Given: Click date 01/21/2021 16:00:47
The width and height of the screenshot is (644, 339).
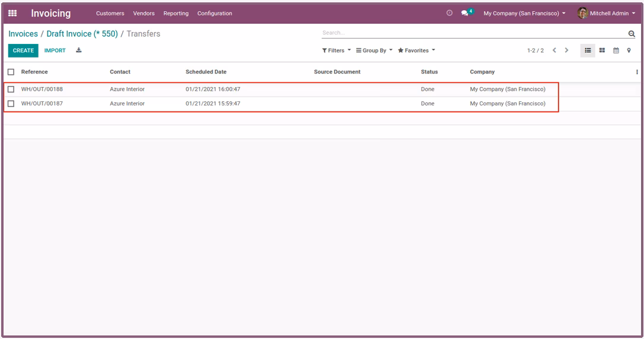Looking at the screenshot, I should click(213, 89).
